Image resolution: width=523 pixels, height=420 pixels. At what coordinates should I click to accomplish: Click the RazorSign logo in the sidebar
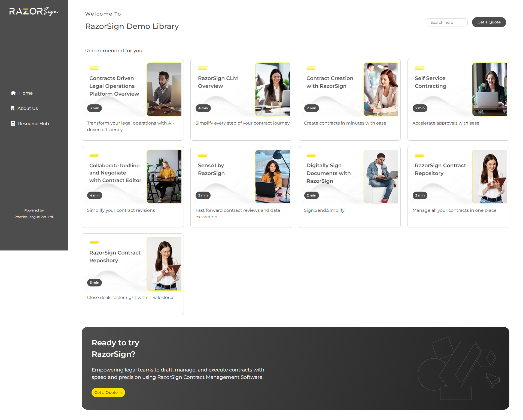coord(34,11)
